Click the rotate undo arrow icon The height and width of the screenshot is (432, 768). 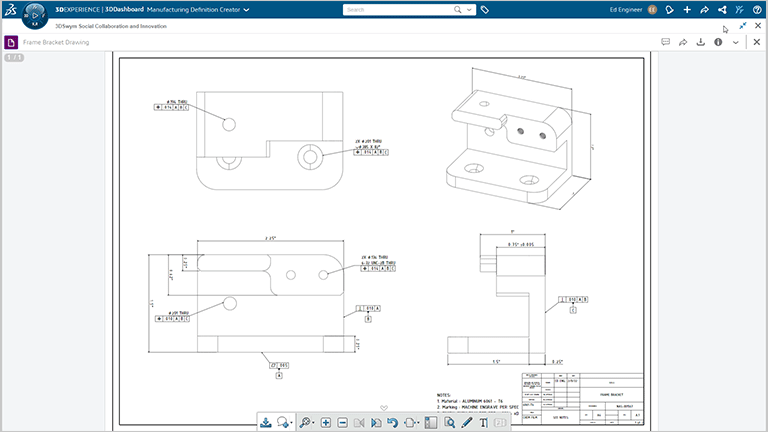tap(393, 423)
